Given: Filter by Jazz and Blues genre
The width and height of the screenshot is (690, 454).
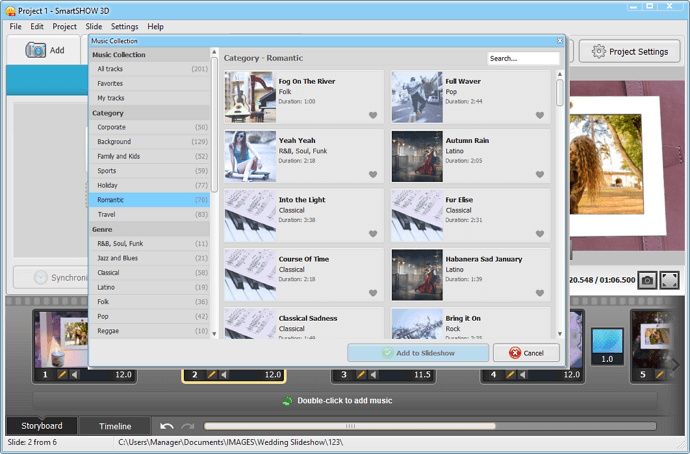Looking at the screenshot, I should point(150,258).
